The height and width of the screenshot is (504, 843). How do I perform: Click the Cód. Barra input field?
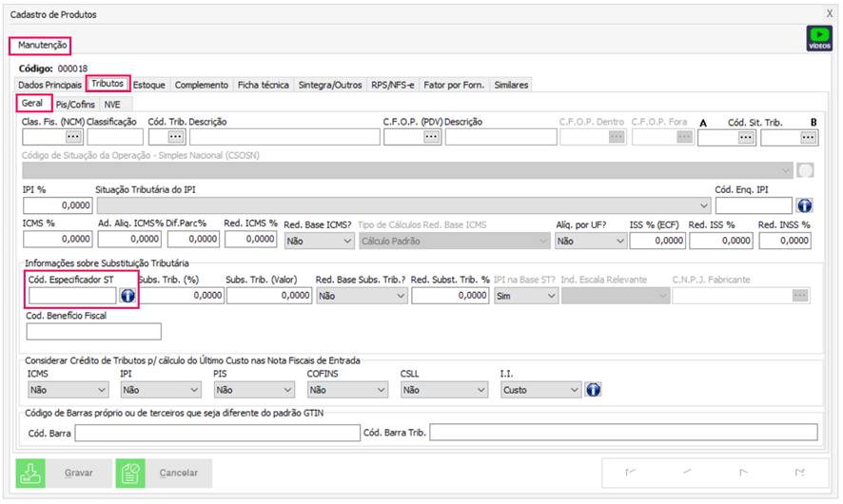coord(217,434)
